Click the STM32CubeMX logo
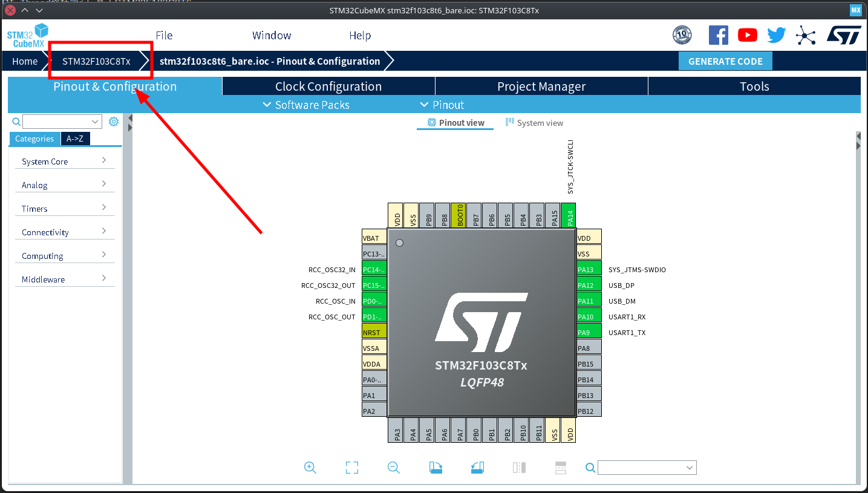Image resolution: width=868 pixels, height=493 pixels. 28,36
